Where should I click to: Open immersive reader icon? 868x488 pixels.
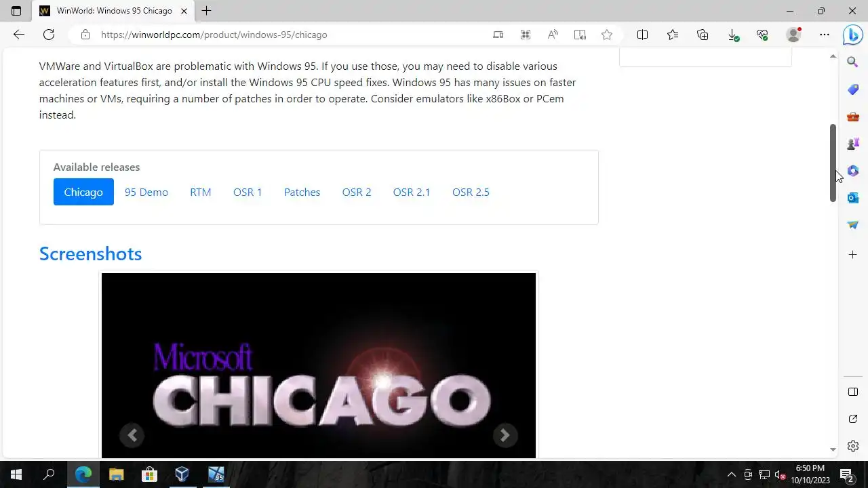580,35
